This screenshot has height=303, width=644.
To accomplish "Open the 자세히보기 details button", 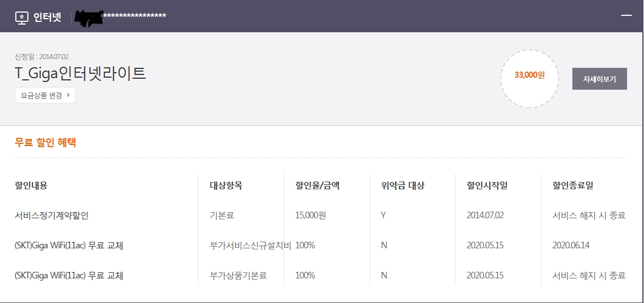I will coord(599,79).
